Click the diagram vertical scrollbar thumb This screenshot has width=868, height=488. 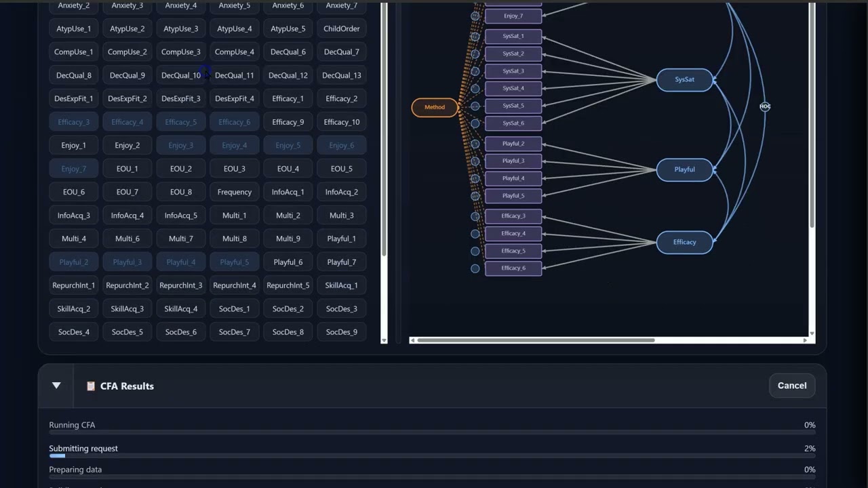(812, 115)
